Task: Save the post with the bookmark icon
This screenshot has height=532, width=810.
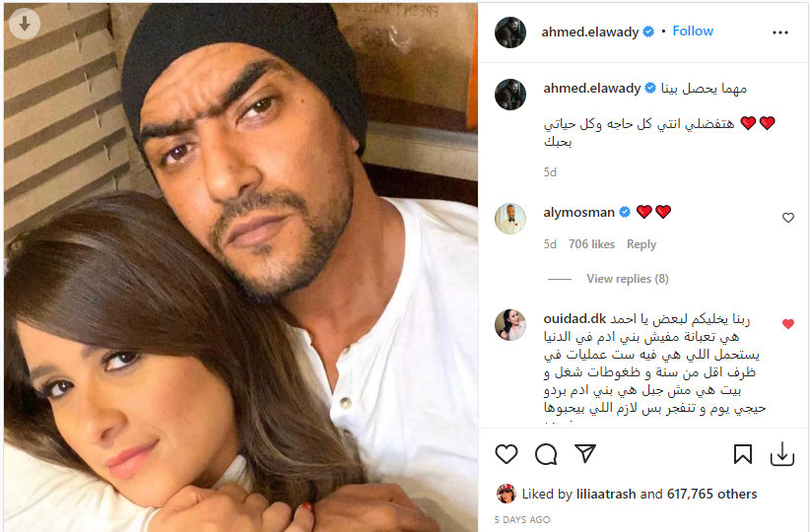Action: pyautogui.click(x=742, y=454)
